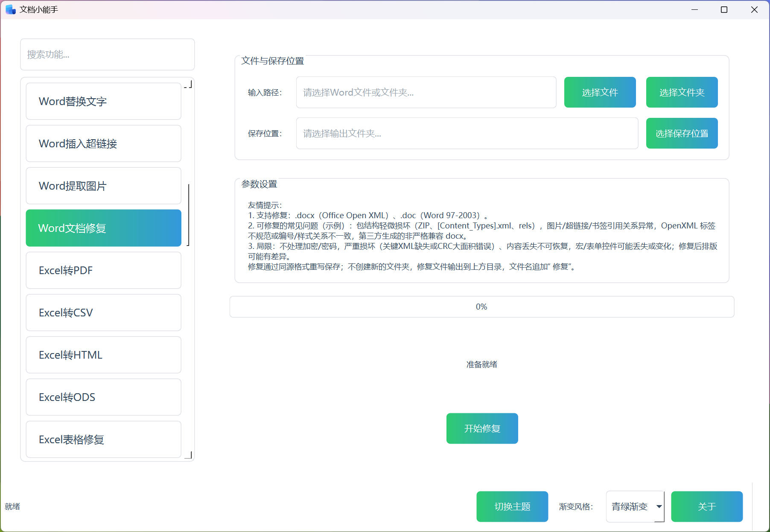Select the Excel表格修复 tool

pyautogui.click(x=103, y=439)
